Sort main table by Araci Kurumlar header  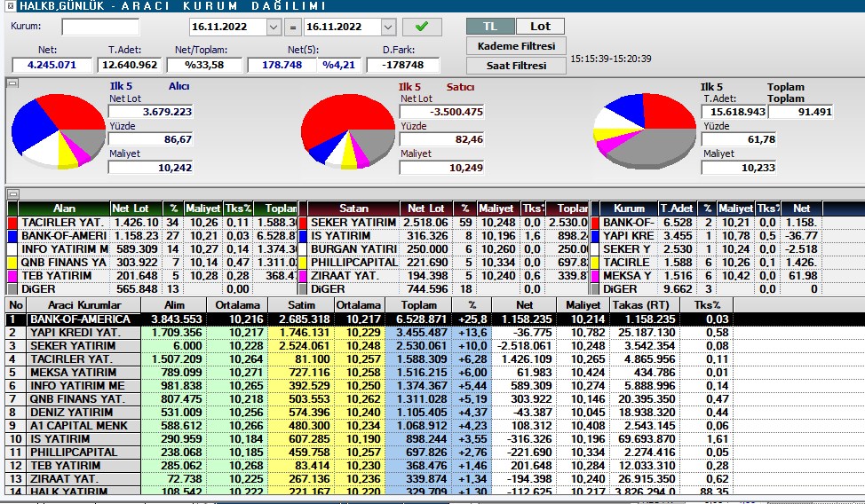point(83,305)
